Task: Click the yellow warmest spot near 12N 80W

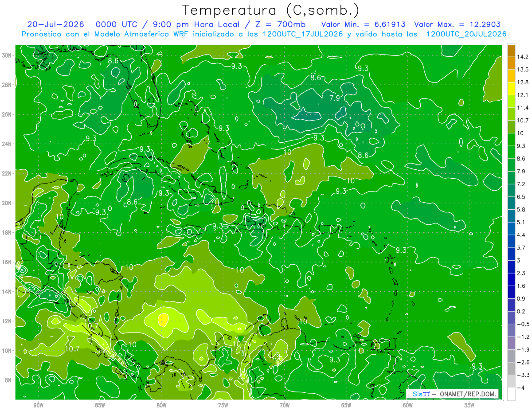Action: pyautogui.click(x=163, y=319)
